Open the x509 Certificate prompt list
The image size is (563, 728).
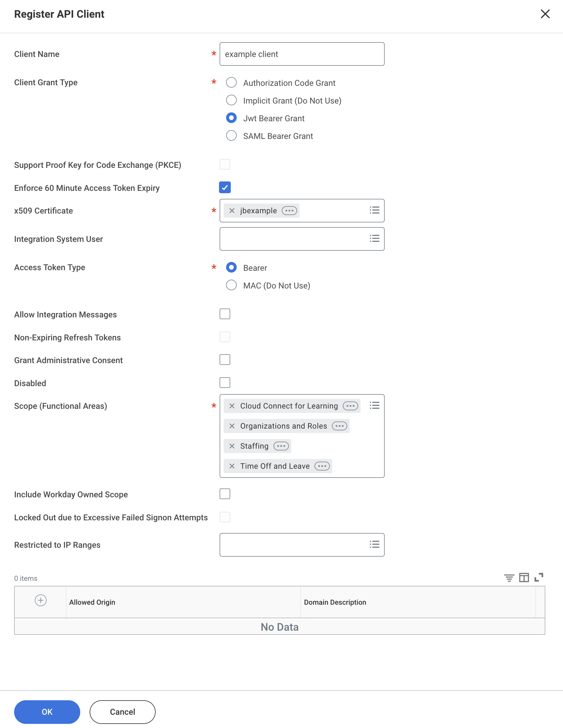[374, 210]
